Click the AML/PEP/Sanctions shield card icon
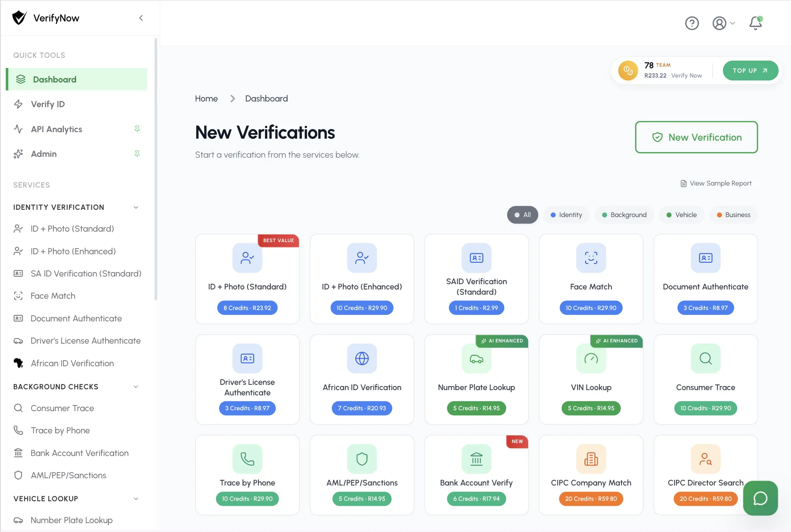The width and height of the screenshot is (791, 532). coord(362,459)
